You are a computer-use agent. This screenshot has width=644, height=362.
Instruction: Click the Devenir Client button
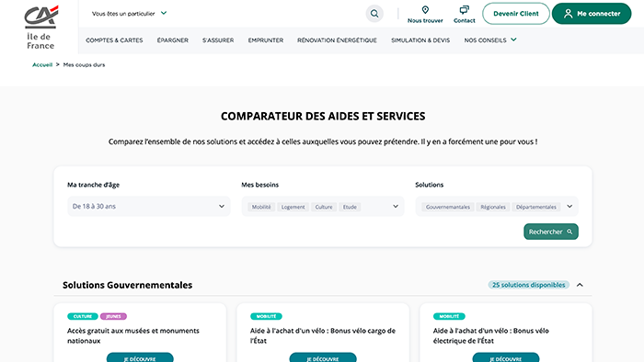tap(516, 14)
